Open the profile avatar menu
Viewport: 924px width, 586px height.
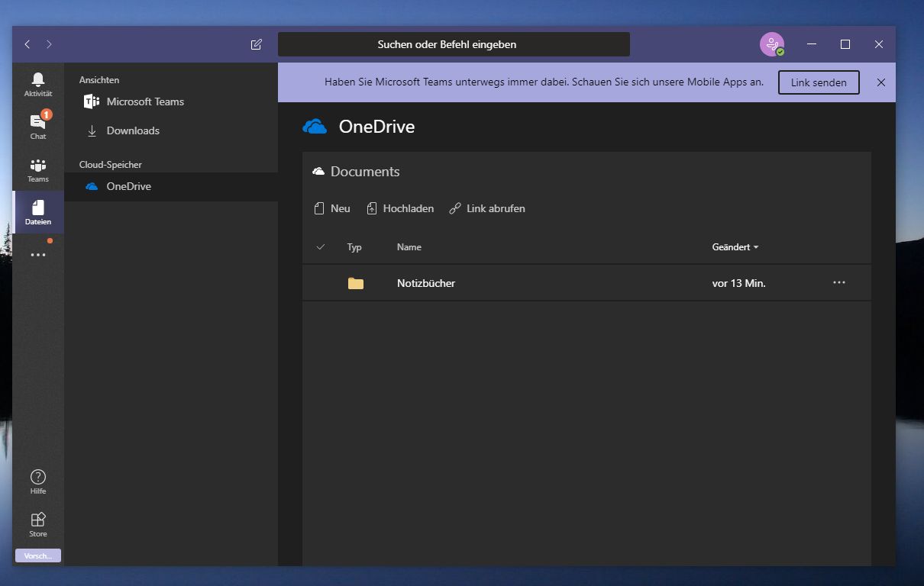pos(772,44)
